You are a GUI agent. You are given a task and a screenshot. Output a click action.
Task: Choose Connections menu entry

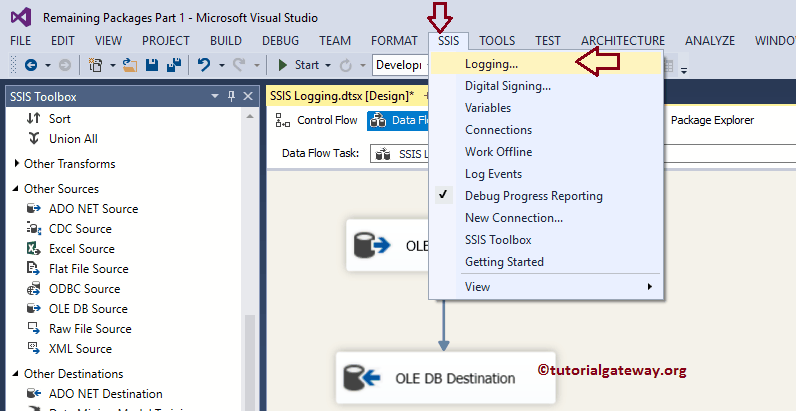pos(546,130)
